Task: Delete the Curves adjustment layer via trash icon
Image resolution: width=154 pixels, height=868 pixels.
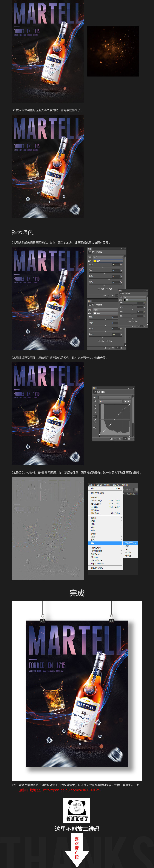Action: (129, 439)
